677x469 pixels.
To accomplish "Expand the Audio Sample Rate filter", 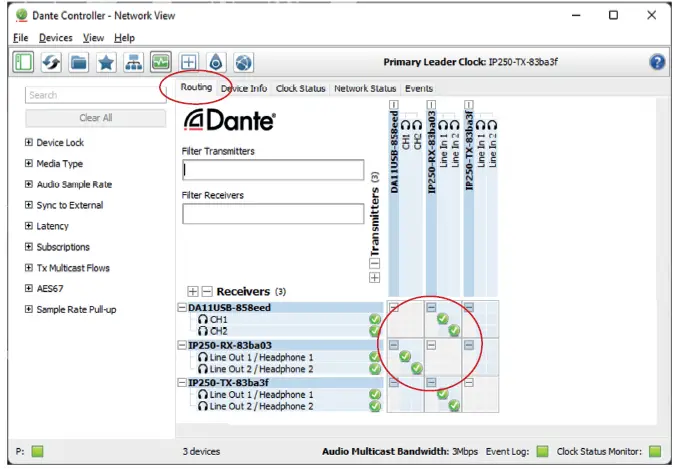I will click(28, 184).
